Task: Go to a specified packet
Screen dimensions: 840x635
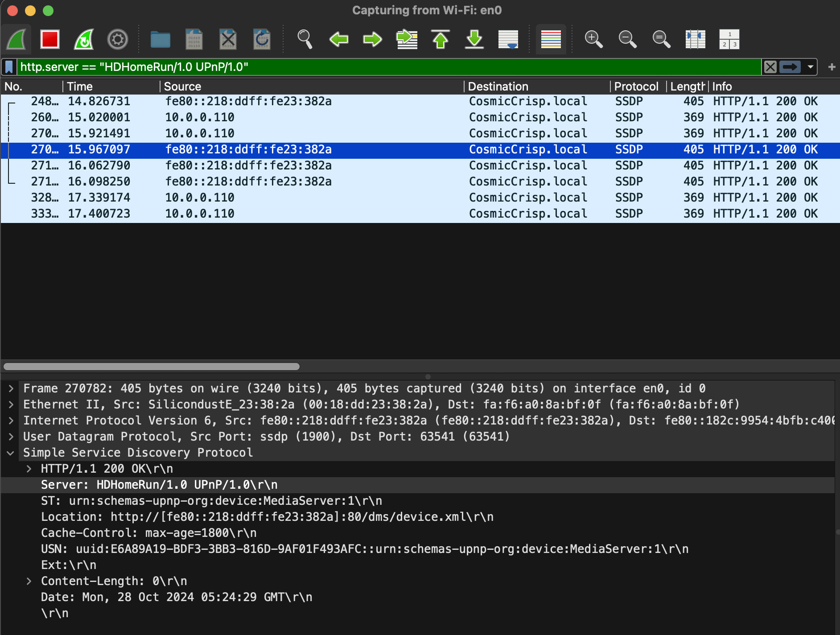Action: coord(407,40)
